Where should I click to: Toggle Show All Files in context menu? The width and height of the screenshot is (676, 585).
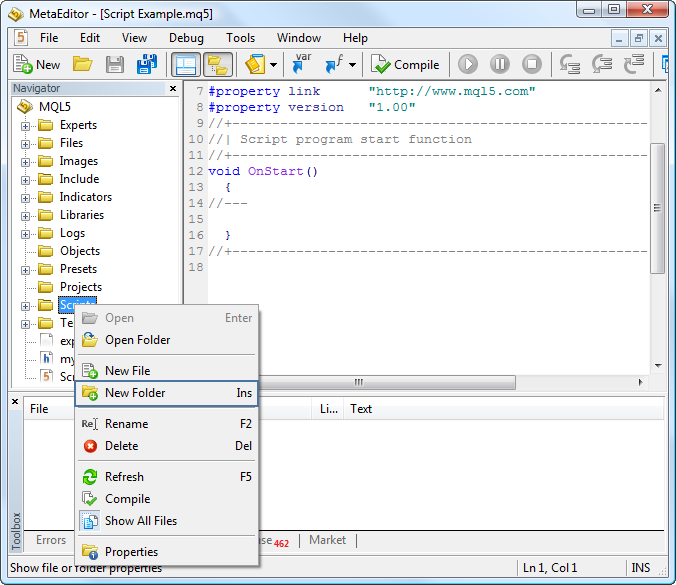[x=166, y=521]
